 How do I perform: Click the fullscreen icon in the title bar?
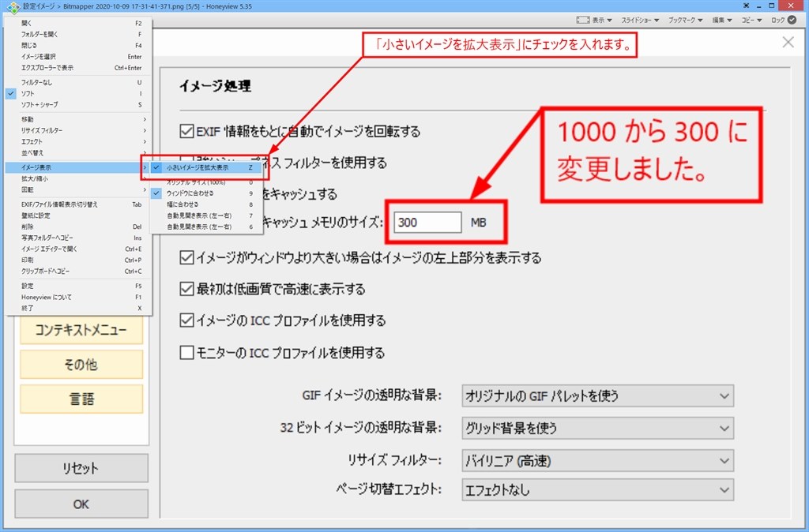(746, 6)
